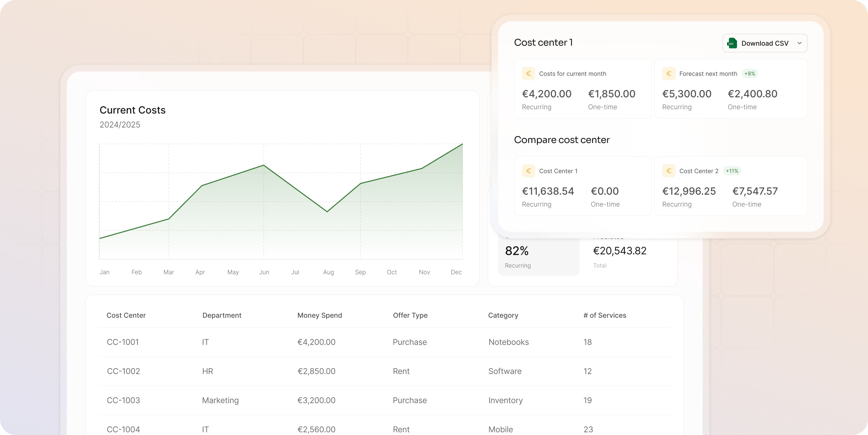Sort by the # of Services header
This screenshot has height=435, width=868.
[x=605, y=315]
